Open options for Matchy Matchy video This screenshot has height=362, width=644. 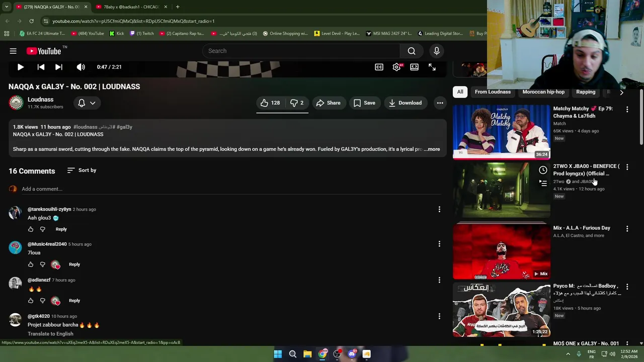tap(627, 109)
